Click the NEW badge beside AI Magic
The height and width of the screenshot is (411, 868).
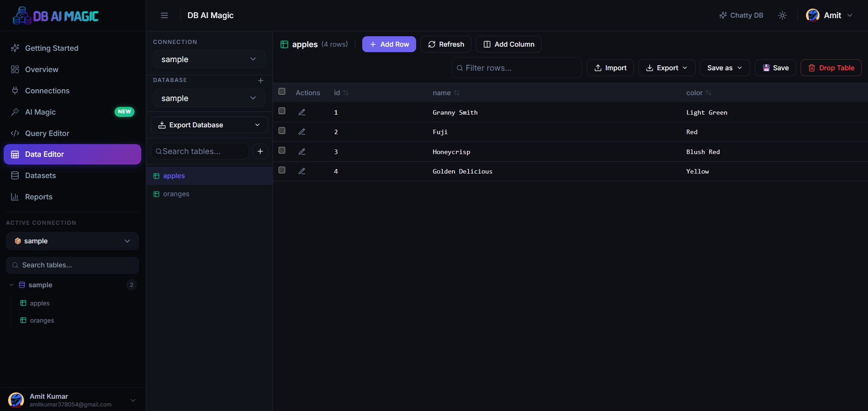click(x=125, y=111)
